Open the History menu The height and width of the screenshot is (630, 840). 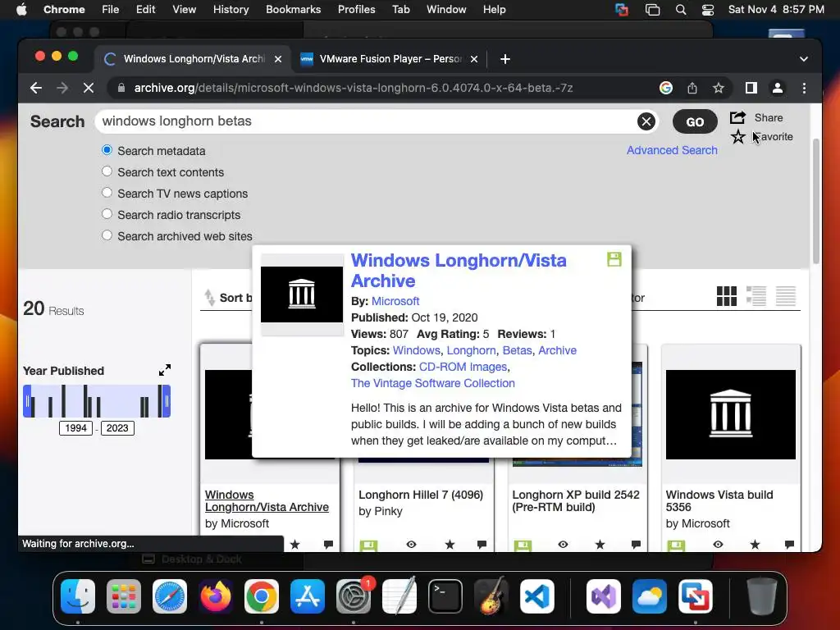point(231,10)
